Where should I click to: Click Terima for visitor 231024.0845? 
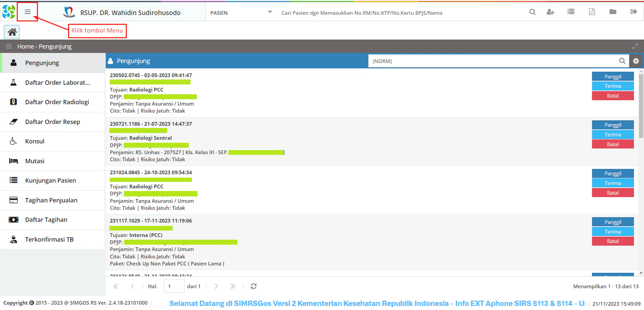coord(612,183)
